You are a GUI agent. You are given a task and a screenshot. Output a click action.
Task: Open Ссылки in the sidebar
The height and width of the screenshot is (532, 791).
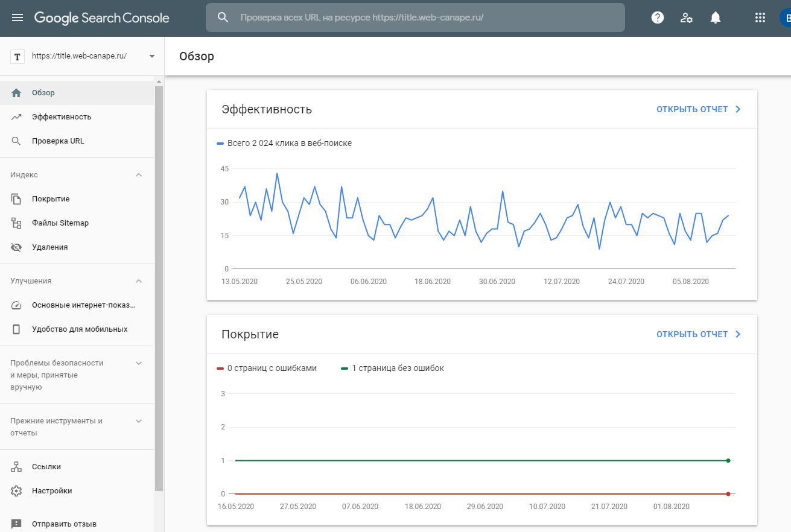pos(77,467)
